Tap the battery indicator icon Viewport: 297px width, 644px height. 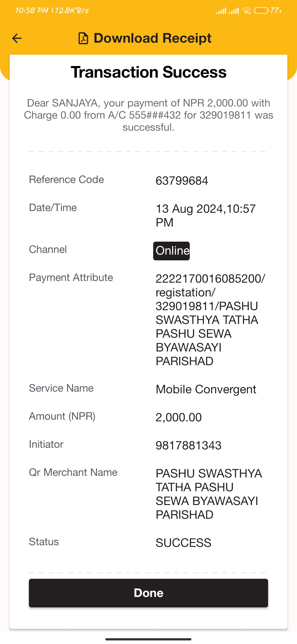click(261, 10)
